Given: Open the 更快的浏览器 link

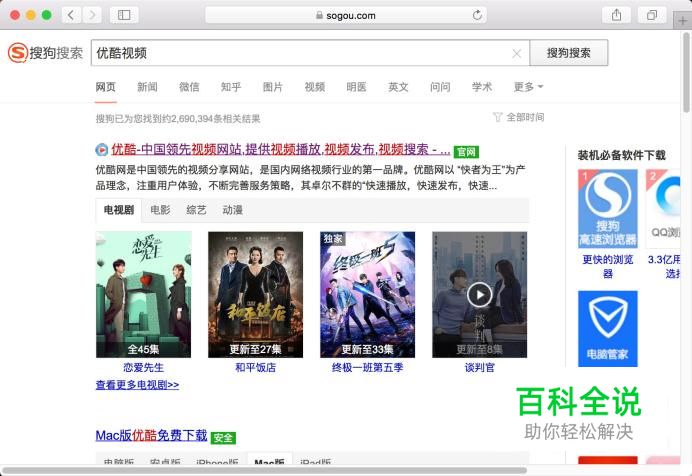Looking at the screenshot, I should (608, 266).
